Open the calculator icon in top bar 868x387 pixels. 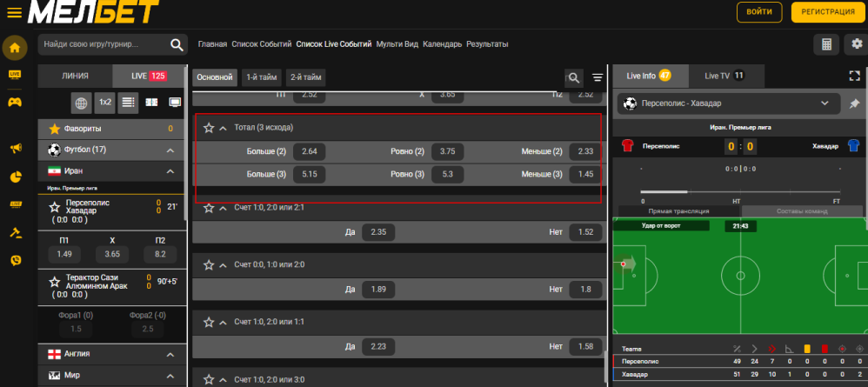tap(826, 44)
